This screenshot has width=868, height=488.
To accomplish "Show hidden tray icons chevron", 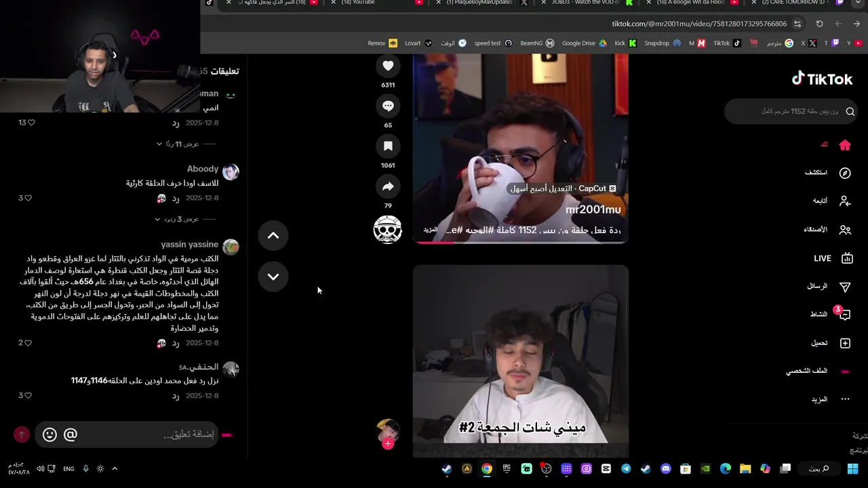I will click(115, 469).
